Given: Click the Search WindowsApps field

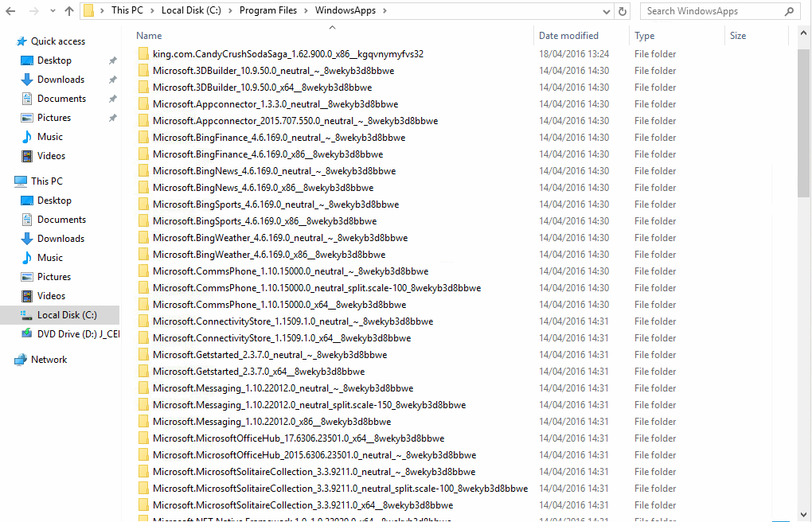Looking at the screenshot, I should tap(718, 11).
